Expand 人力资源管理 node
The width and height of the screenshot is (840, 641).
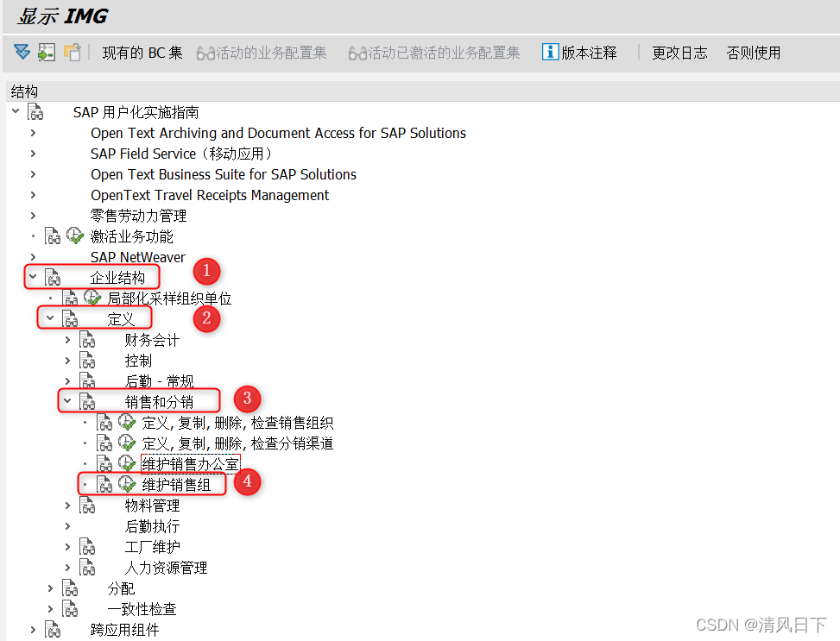(x=67, y=568)
